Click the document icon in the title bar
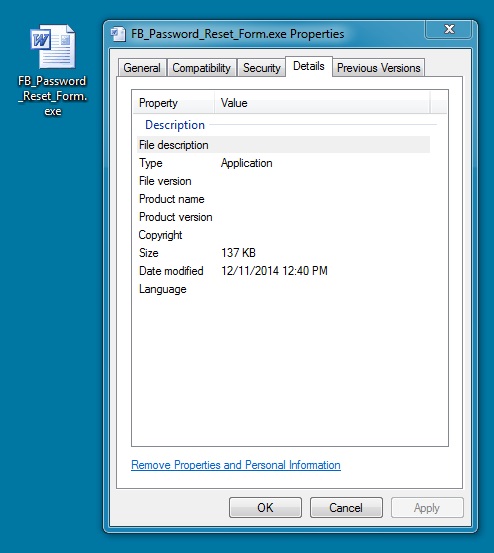 point(118,34)
